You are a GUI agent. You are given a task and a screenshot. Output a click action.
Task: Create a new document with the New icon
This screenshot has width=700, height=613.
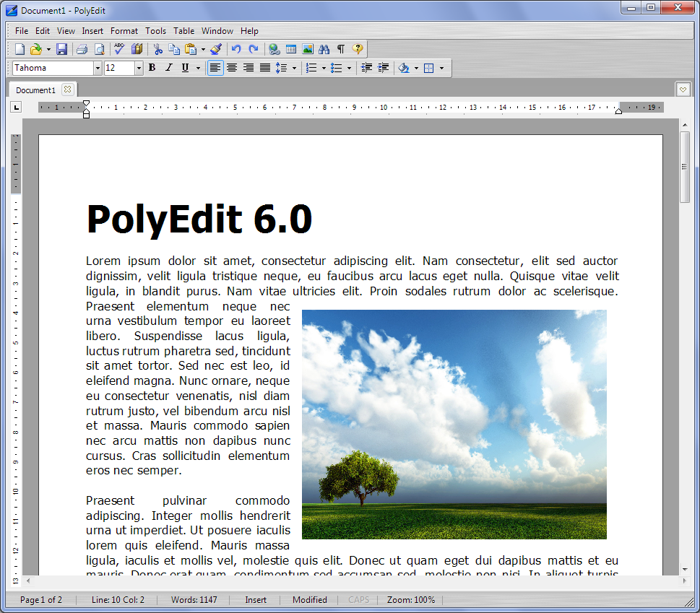[20, 49]
